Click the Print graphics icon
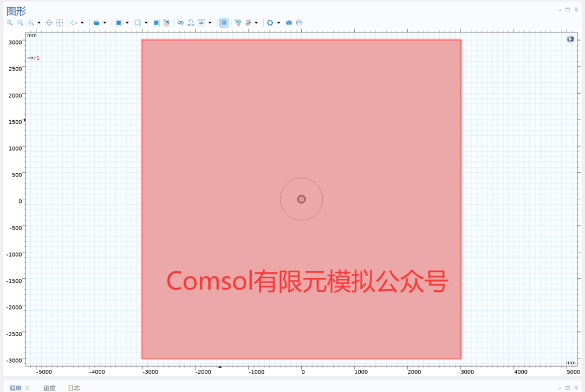Screen dimensions: 585x392 pyautogui.click(x=299, y=23)
